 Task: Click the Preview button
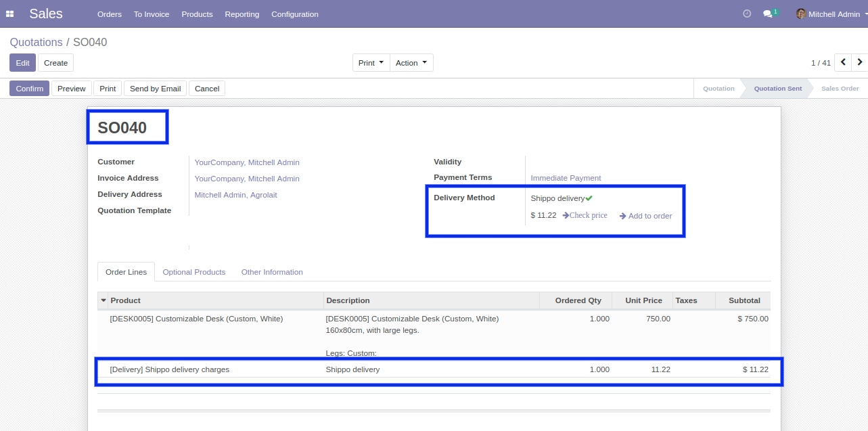tap(72, 89)
